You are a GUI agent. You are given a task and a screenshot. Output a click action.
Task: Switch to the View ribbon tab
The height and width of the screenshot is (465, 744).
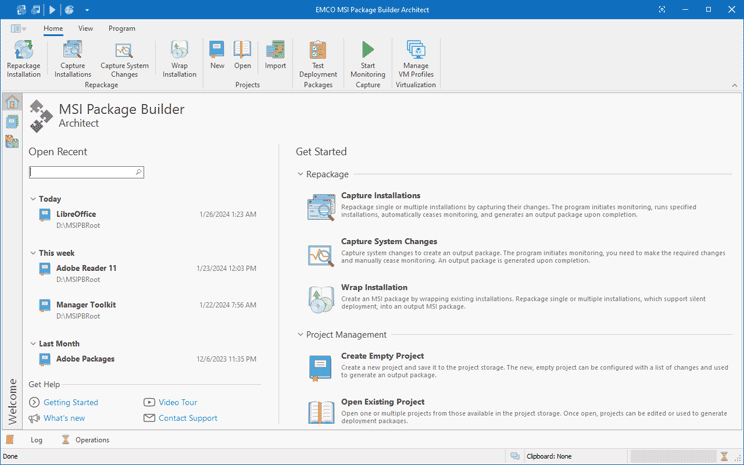pos(85,28)
